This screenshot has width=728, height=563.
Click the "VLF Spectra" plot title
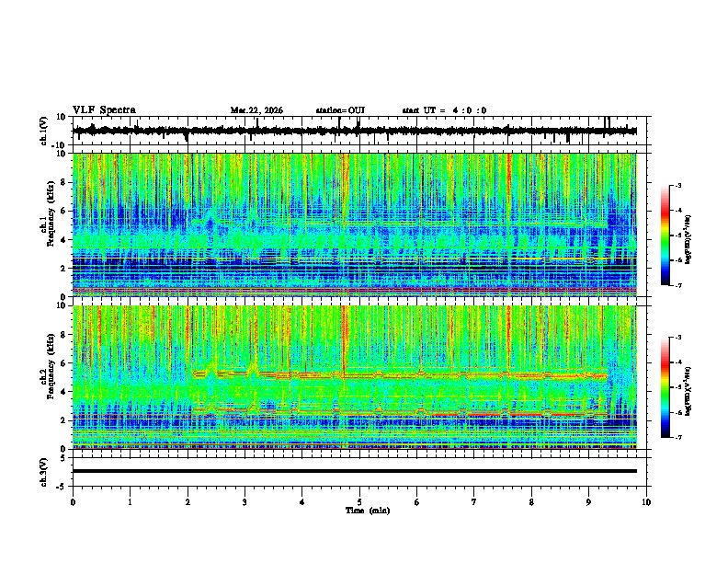pyautogui.click(x=104, y=110)
